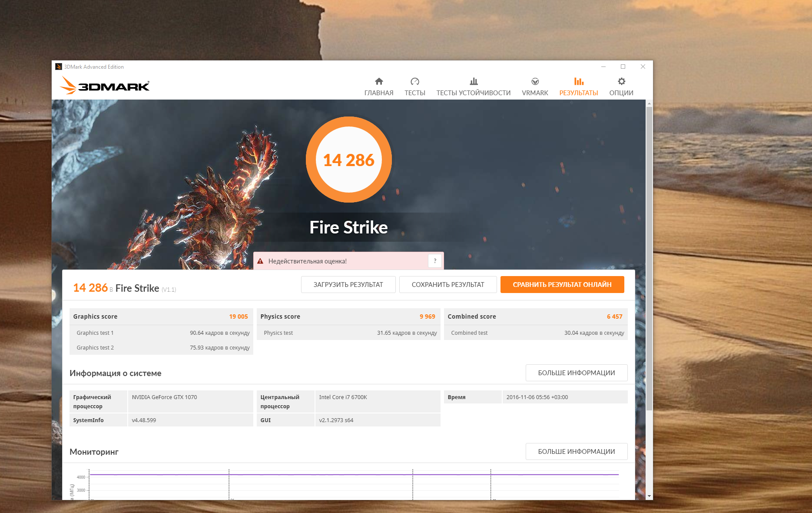Click БОЛЬШЕ ИНФОРМАЦИИ next to Информация о системе
This screenshot has width=812, height=513.
point(577,373)
